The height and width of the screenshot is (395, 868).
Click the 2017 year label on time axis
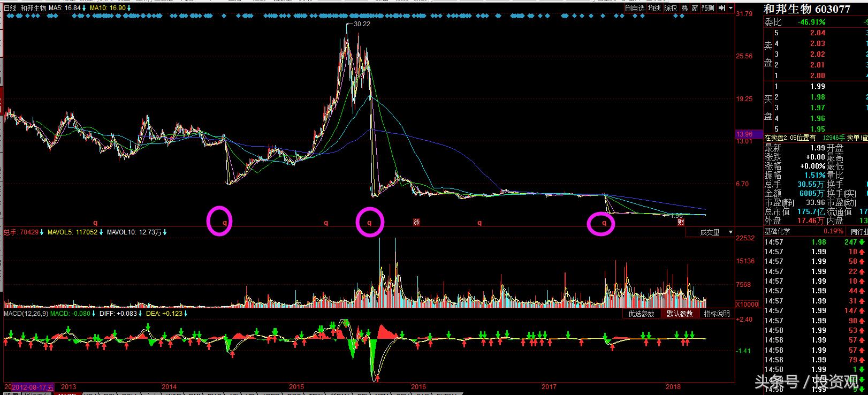pyautogui.click(x=549, y=386)
